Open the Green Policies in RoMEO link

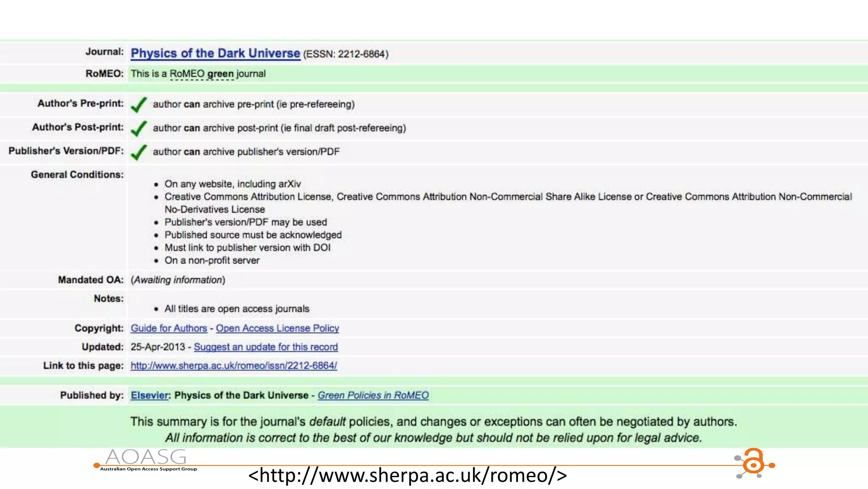pyautogui.click(x=373, y=395)
